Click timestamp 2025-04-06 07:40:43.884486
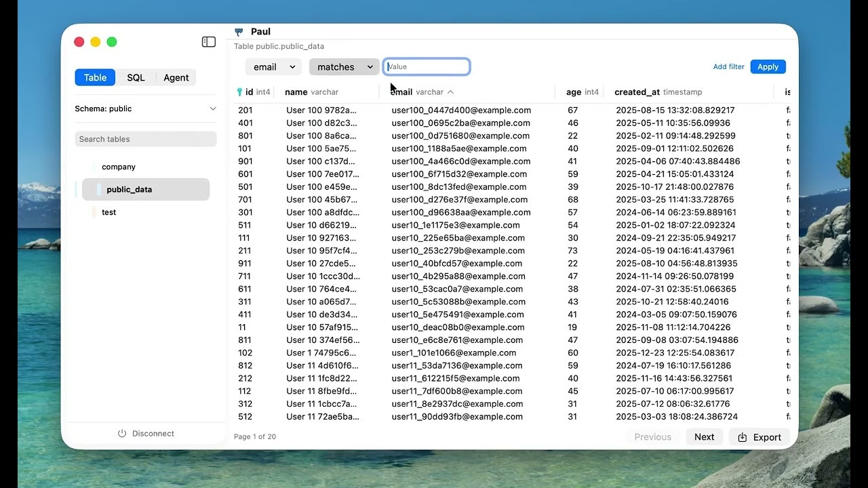Viewport: 868px width, 488px height. [x=678, y=162]
